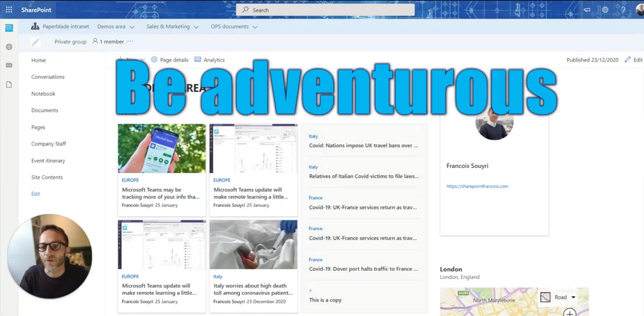The width and height of the screenshot is (644, 316).
Task: Open Site Contents from left navigation
Action: pos(47,177)
